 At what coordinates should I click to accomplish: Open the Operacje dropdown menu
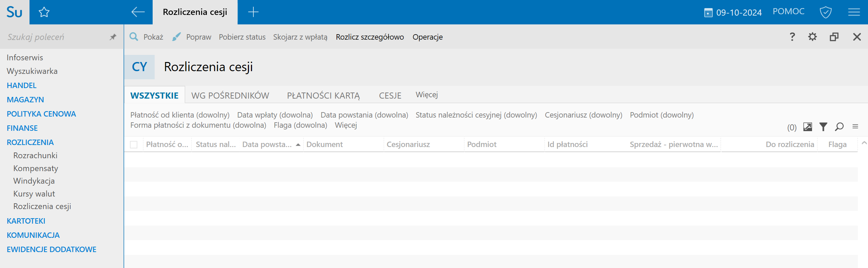[427, 37]
